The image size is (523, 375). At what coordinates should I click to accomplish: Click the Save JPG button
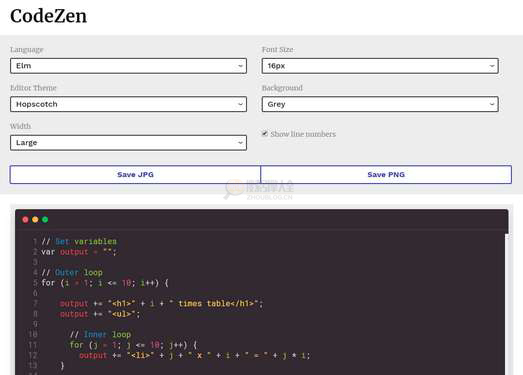[x=135, y=174]
